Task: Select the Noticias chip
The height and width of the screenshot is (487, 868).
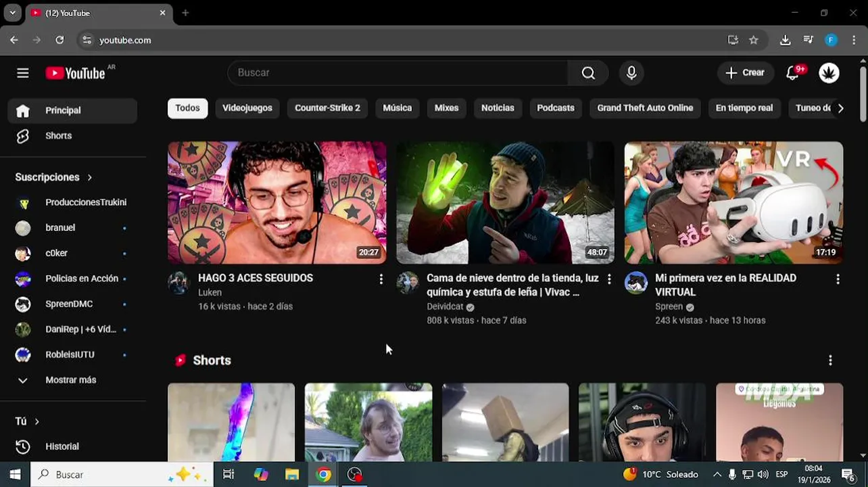Action: [498, 108]
